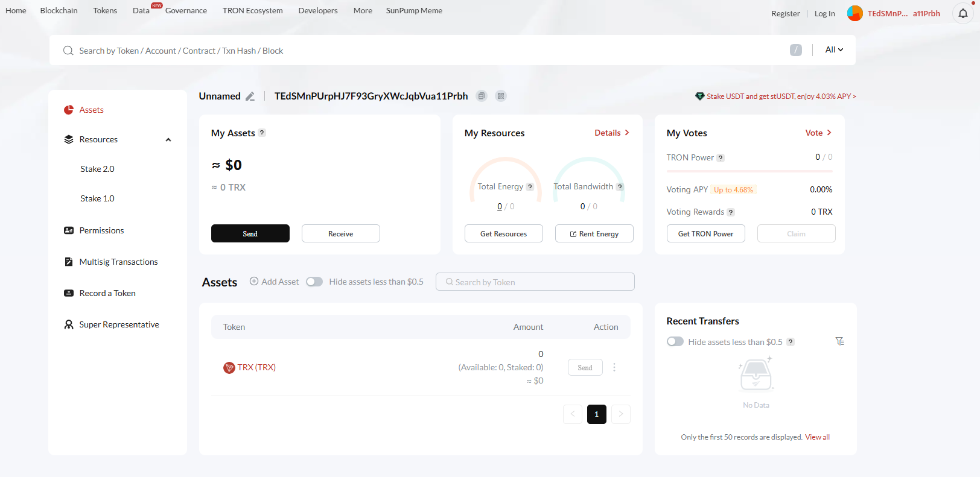Click the search magnifier icon

coord(68,51)
